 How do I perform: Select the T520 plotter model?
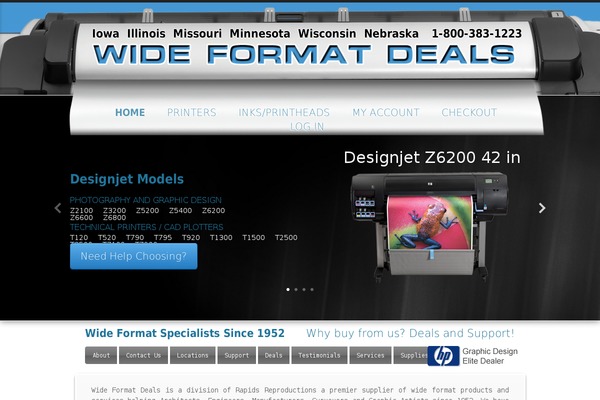point(107,237)
